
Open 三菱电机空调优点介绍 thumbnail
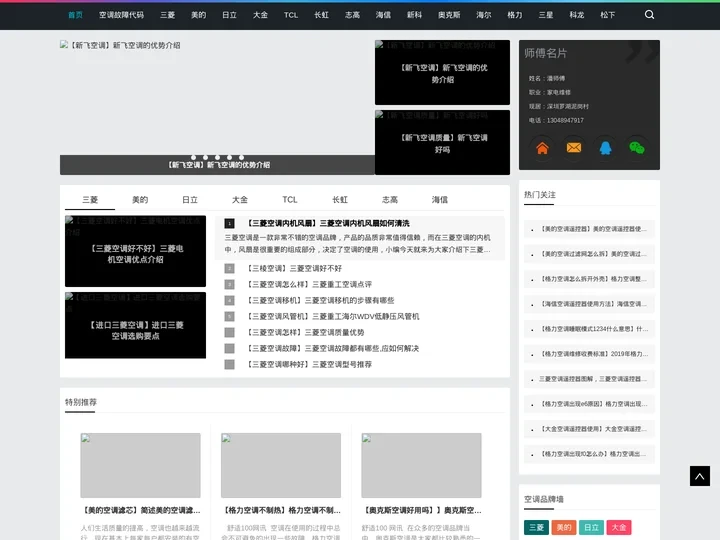point(135,251)
